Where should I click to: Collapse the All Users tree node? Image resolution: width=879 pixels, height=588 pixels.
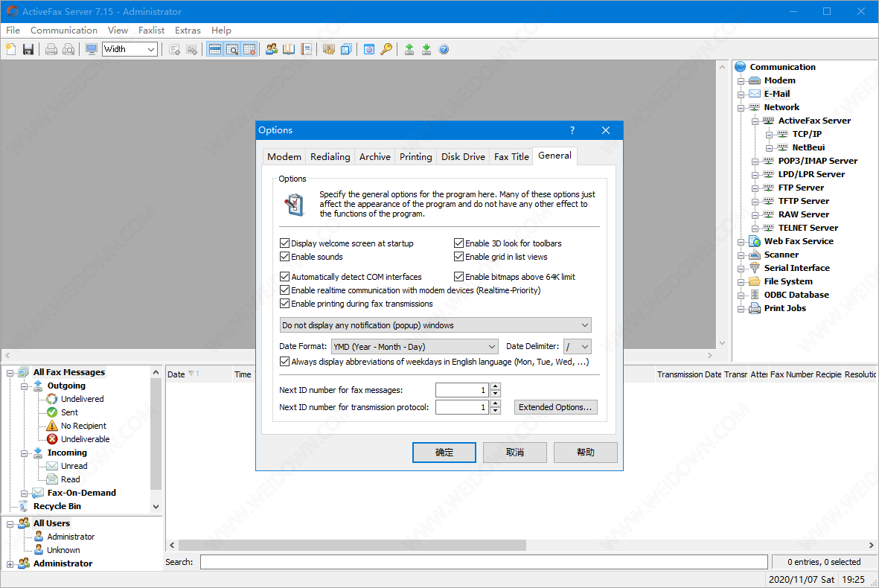(10, 523)
